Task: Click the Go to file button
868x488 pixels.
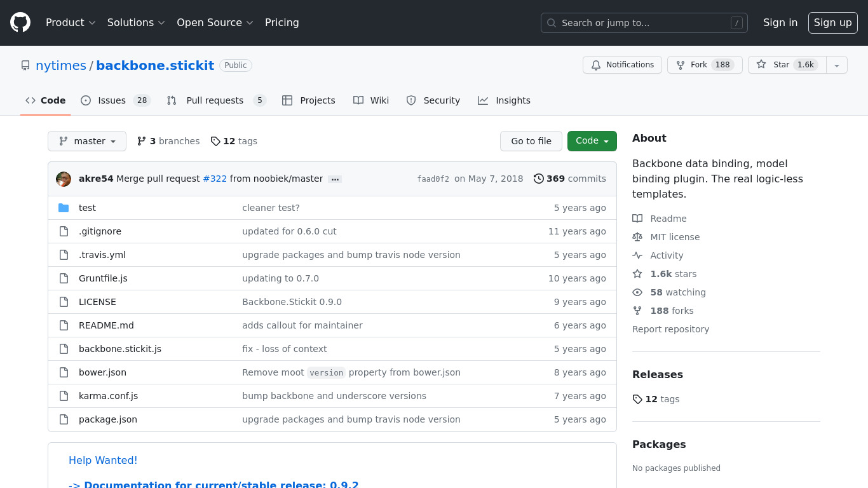Action: [531, 141]
